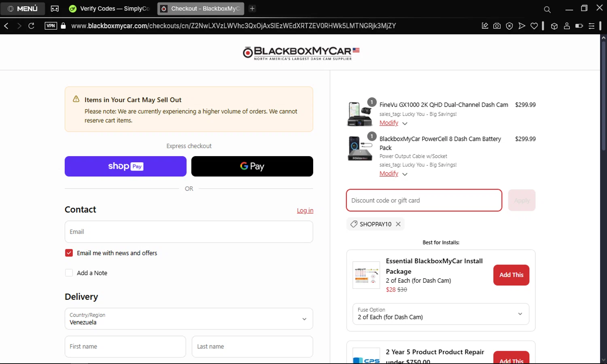Open the workspaces icon beside MENU
Viewport: 607px width, 364px height.
point(55,8)
